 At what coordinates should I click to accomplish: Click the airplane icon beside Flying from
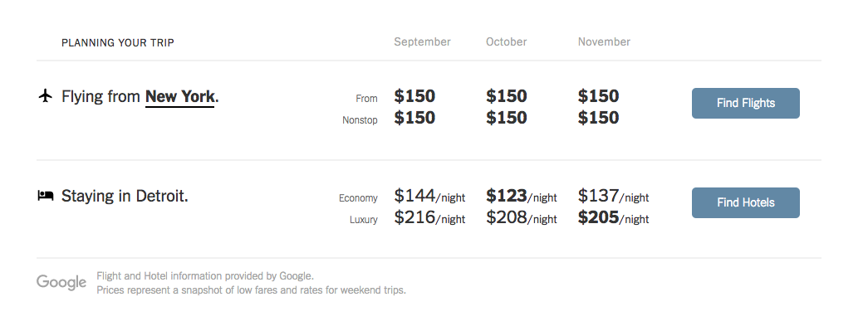point(46,96)
